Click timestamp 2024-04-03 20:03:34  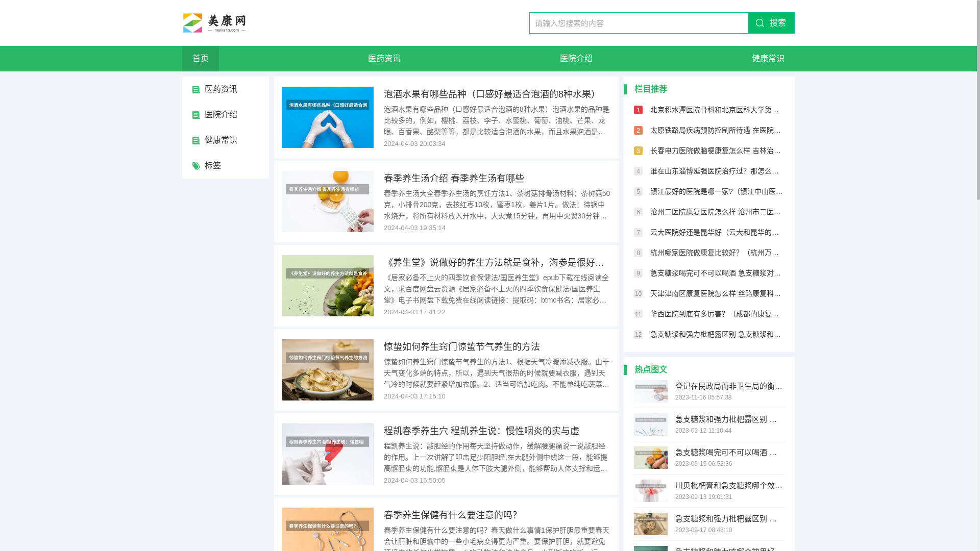coord(414,144)
